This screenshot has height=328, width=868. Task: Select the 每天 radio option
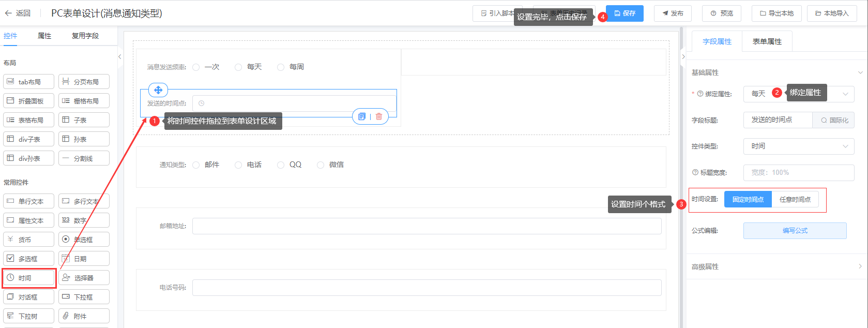tap(238, 67)
